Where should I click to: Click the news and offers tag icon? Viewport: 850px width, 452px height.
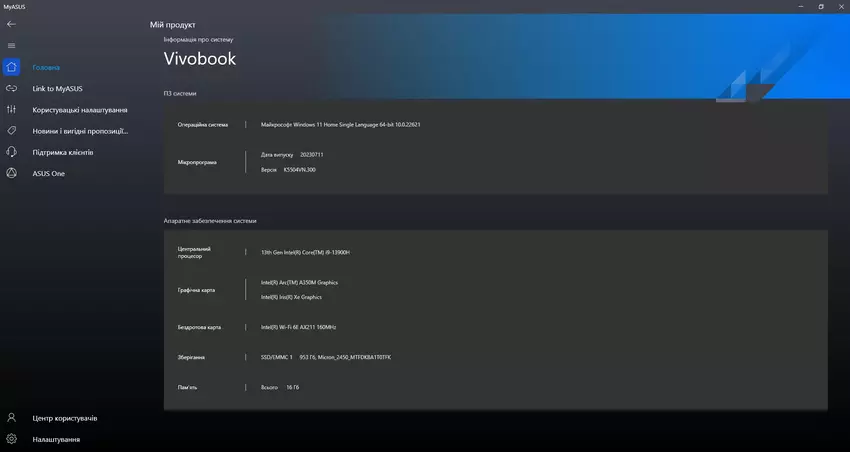(11, 130)
